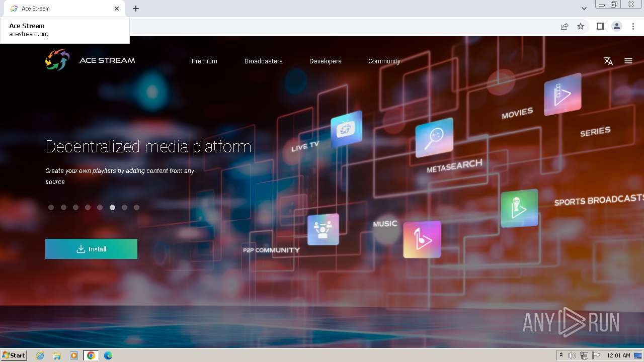644x362 pixels.
Task: Open media player from taskbar
Action: pos(74,355)
